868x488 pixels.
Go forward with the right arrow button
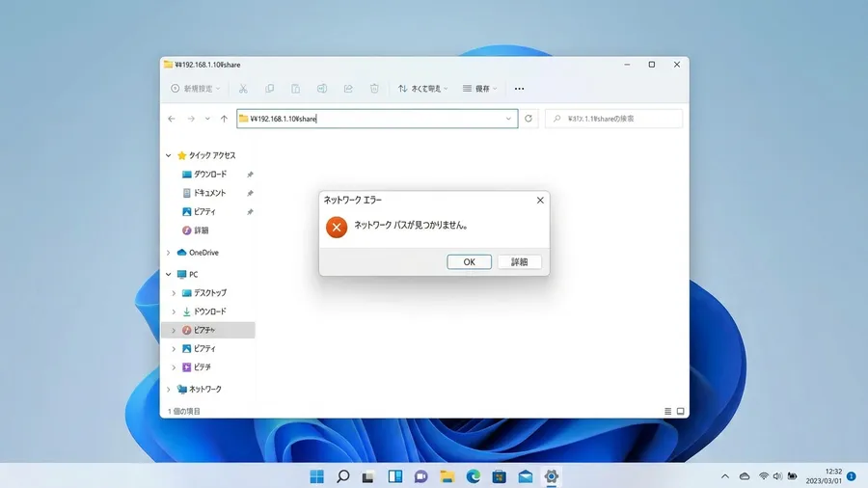[191, 119]
